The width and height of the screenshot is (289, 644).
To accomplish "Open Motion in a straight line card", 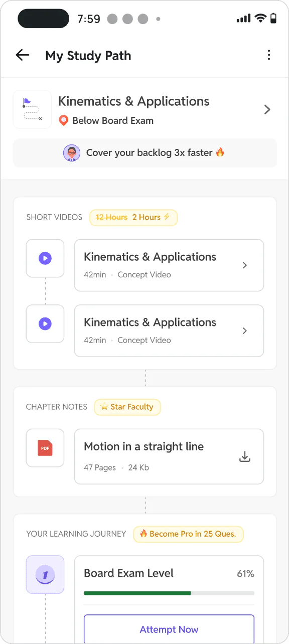I will click(x=169, y=456).
